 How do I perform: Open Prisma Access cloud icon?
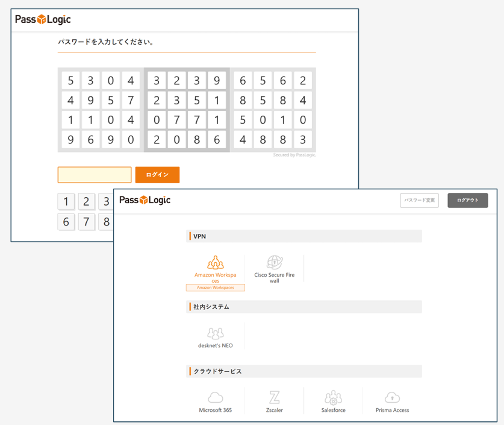pos(393,397)
